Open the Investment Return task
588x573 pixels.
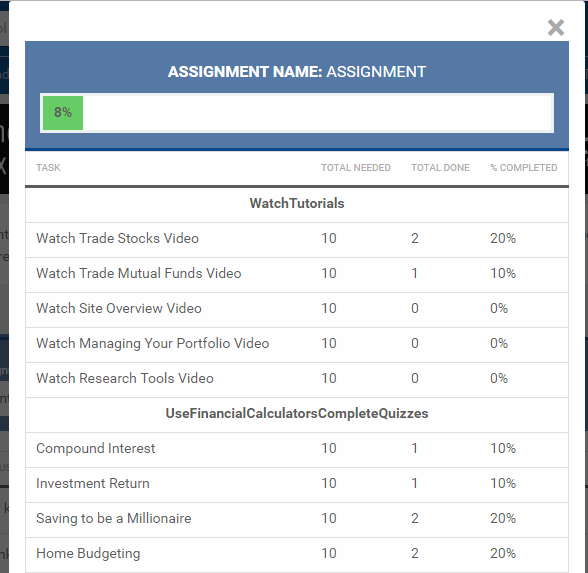pos(93,483)
